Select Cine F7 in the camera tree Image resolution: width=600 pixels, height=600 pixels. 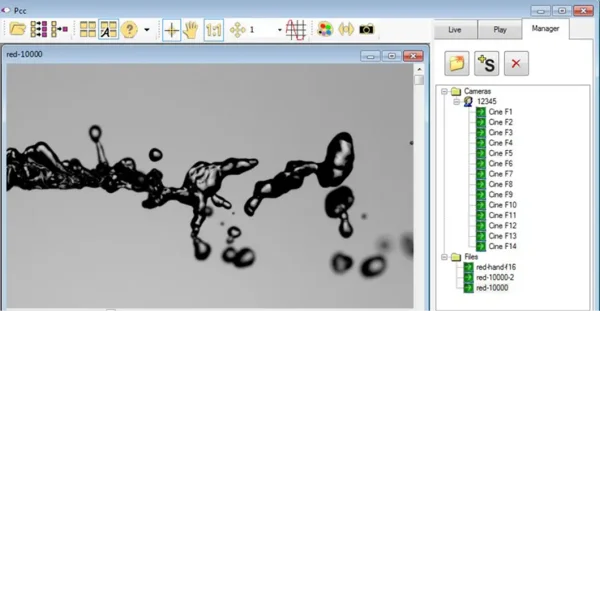500,174
